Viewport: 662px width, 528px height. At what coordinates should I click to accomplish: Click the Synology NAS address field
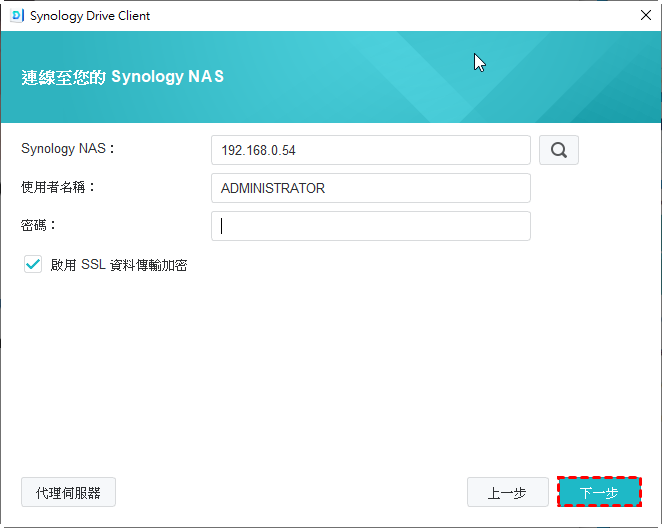point(371,150)
